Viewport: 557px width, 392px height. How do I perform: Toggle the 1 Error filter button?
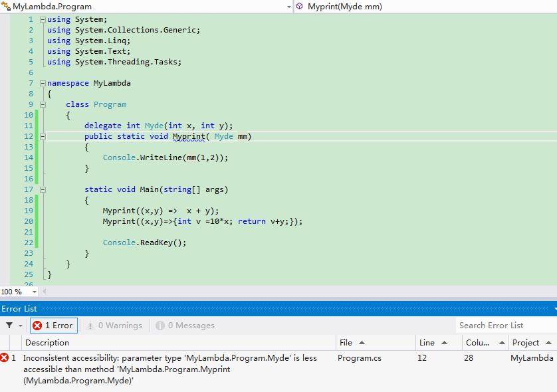click(54, 326)
